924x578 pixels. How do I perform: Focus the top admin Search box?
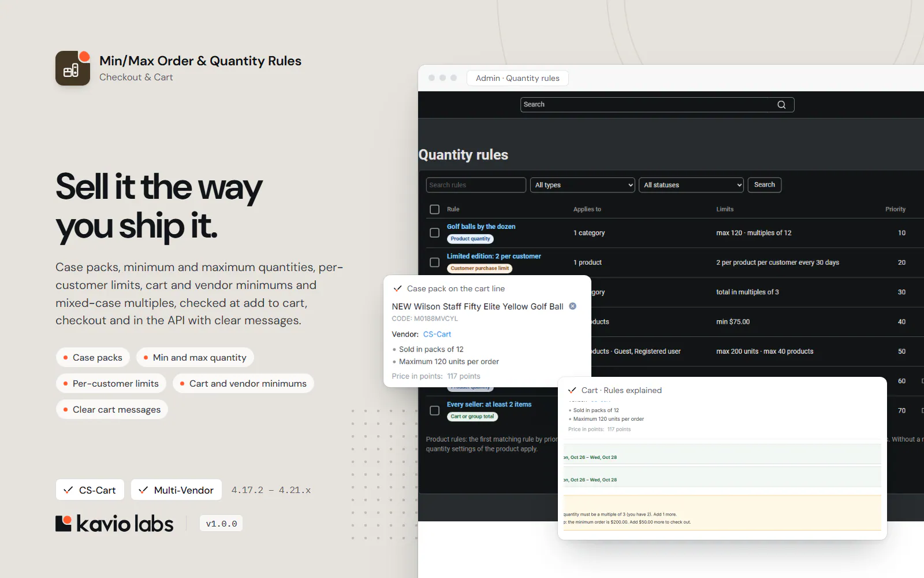coord(657,105)
